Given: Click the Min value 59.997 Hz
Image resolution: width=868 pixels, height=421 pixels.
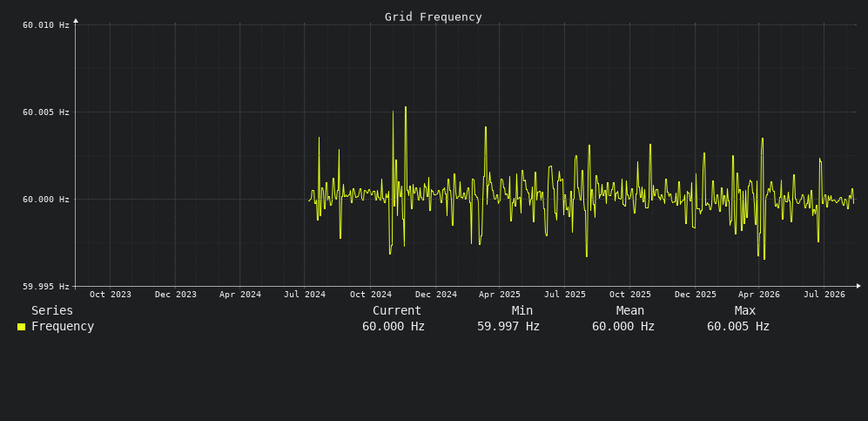Looking at the screenshot, I should point(508,327).
